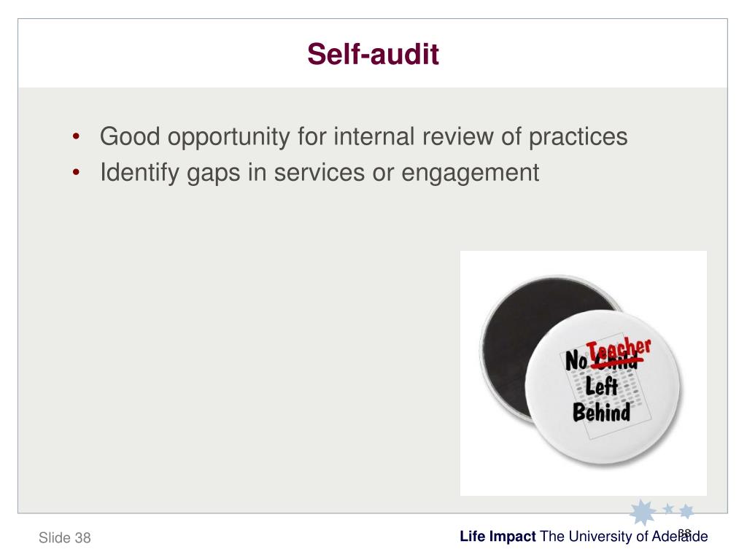
Task: Click the middle small blue star
Action: [x=668, y=508]
